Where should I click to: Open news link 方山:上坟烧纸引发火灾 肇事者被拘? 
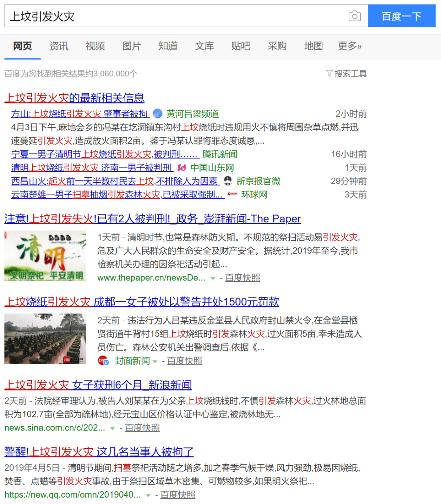click(x=80, y=114)
